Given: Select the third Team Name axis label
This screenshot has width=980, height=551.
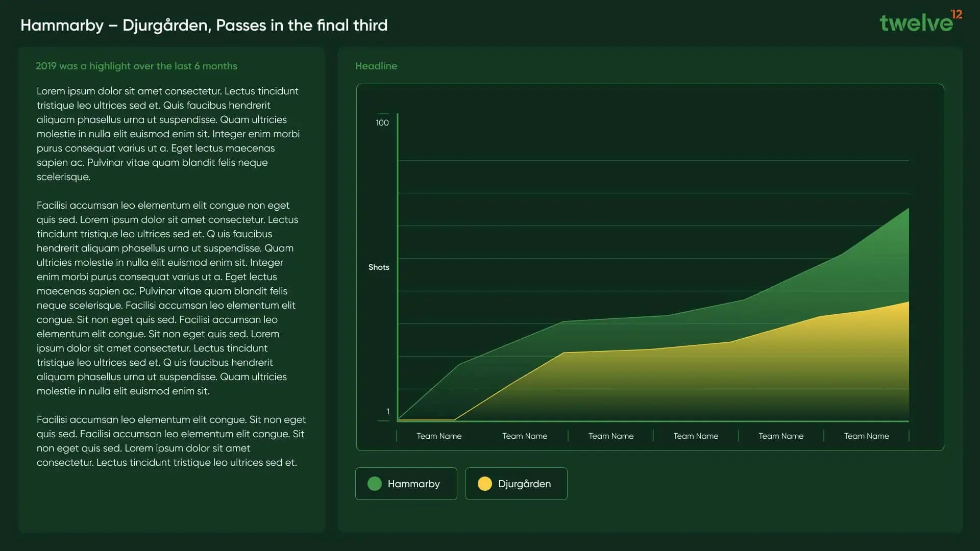Looking at the screenshot, I should tap(611, 436).
